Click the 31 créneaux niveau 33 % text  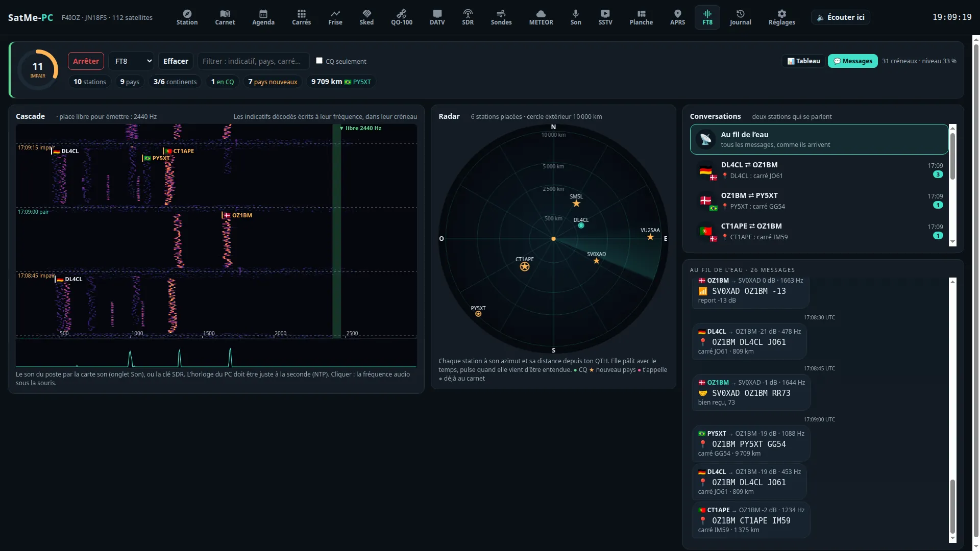[x=919, y=61]
